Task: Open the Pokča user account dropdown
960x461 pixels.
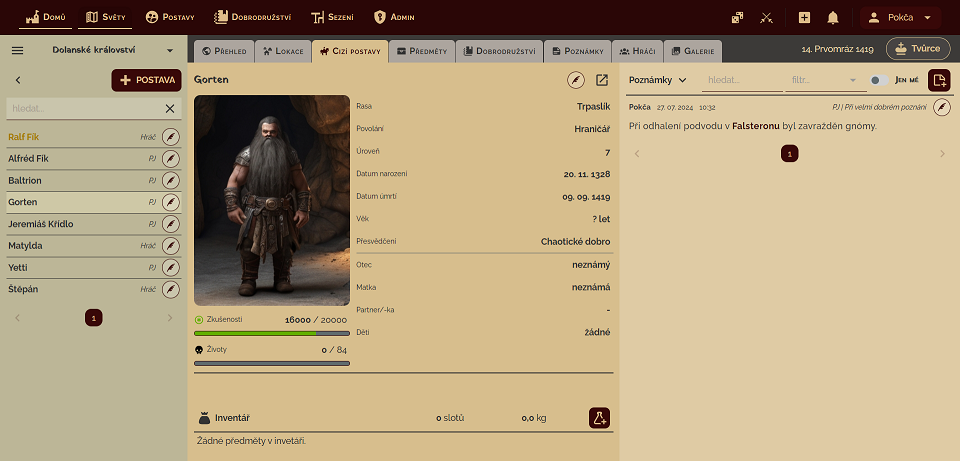Action: [900, 17]
